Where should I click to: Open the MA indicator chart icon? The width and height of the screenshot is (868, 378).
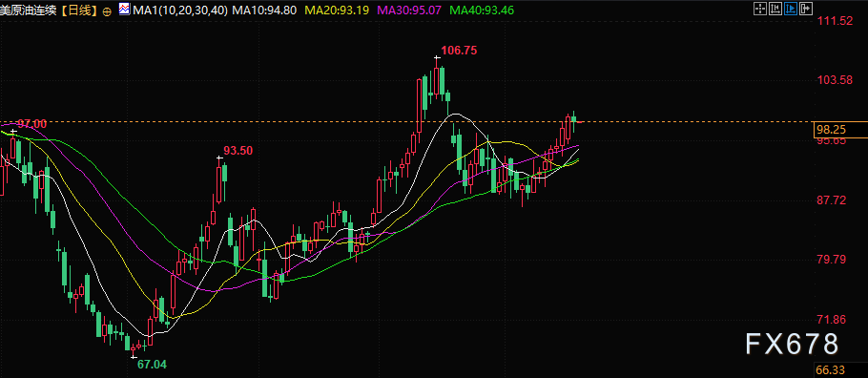click(x=125, y=9)
